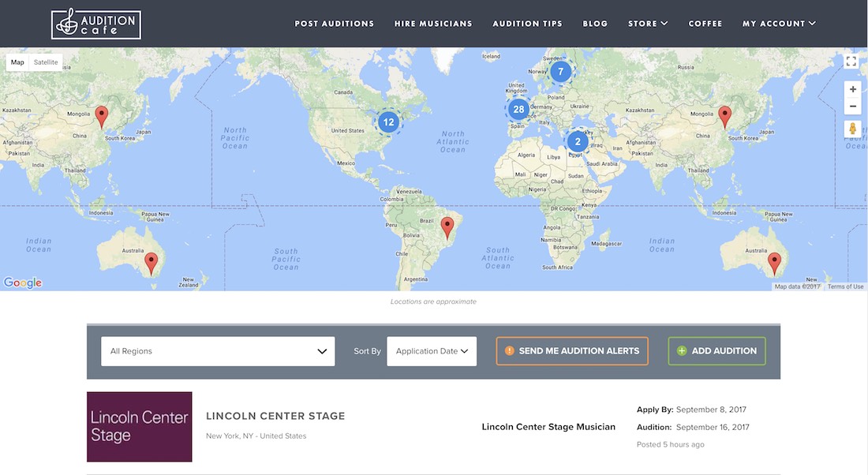Zoom out on the map
868x475 pixels.
(x=852, y=107)
